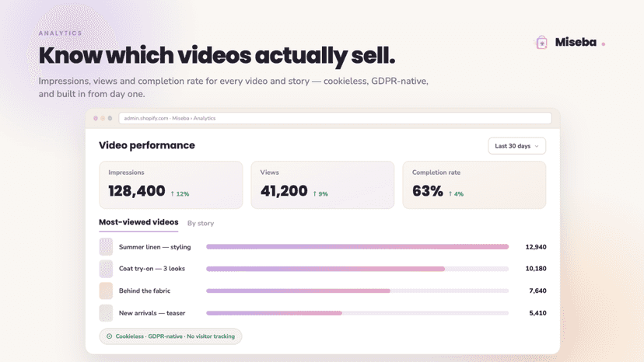Click the Cookieless · GDPR-native badge text

175,336
